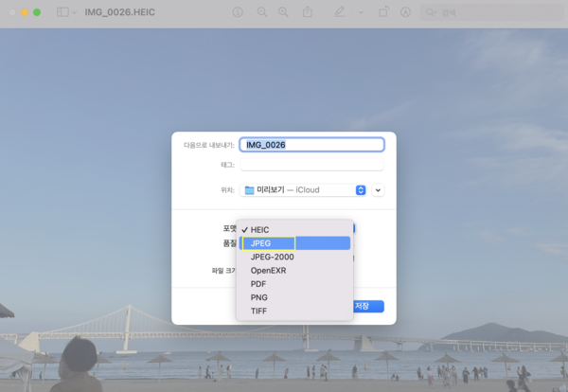Select PNG from the format list
Viewport: 568px width, 392px height.
coord(294,297)
